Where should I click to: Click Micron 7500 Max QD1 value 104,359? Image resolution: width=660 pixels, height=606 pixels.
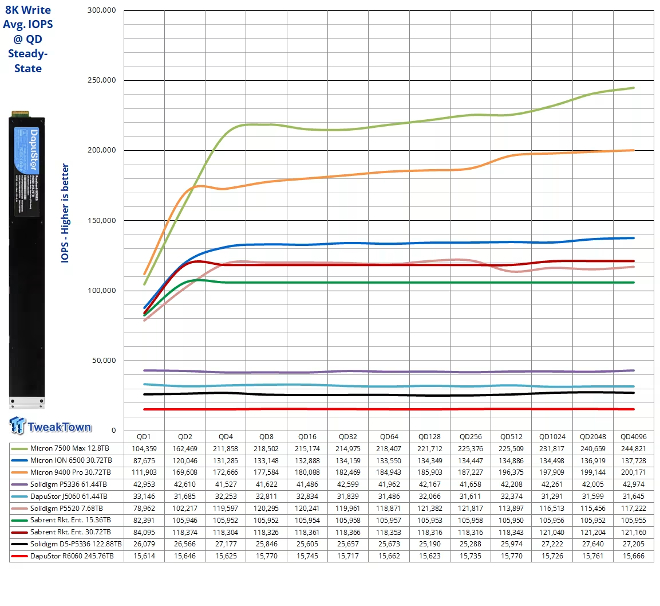click(x=144, y=449)
